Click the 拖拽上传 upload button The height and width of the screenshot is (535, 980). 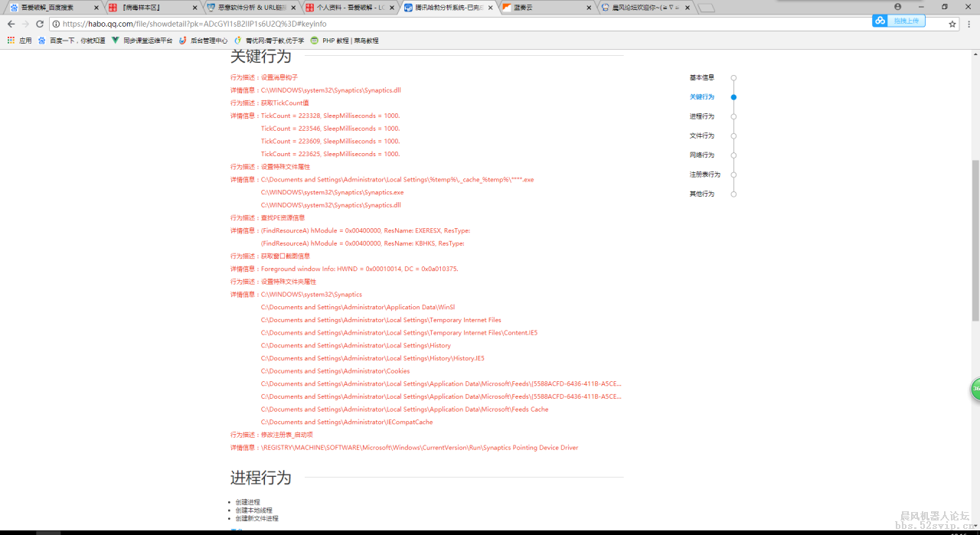[x=899, y=21]
